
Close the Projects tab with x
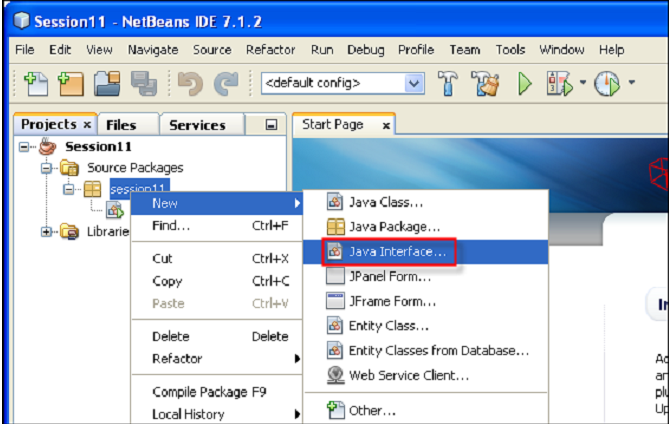pyautogui.click(x=87, y=125)
